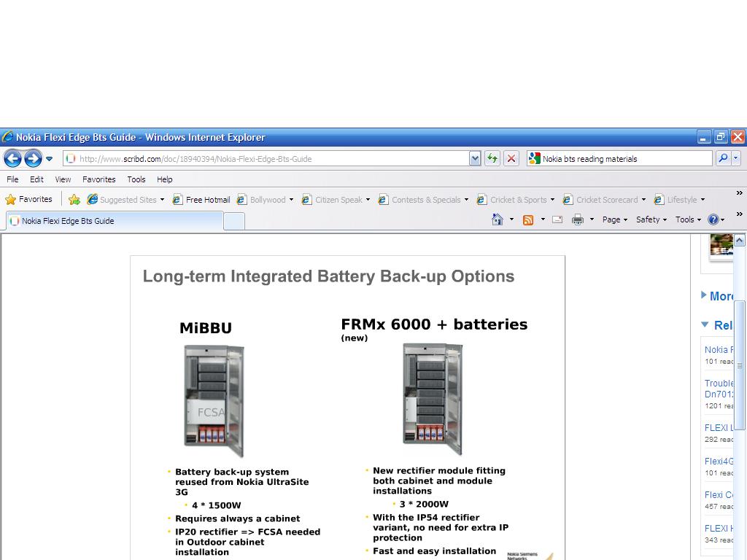This screenshot has height=560, width=747.
Task: Click the search magnifier button
Action: click(723, 158)
